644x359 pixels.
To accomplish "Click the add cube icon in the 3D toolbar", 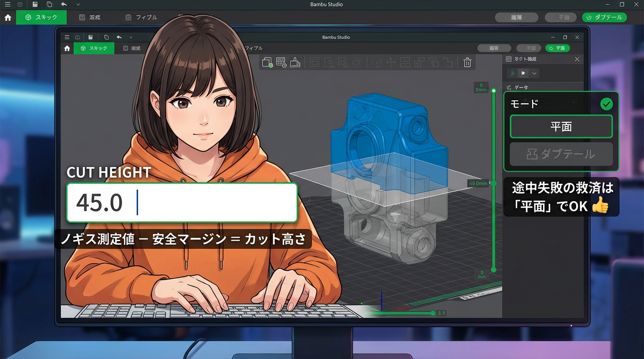I will [267, 63].
